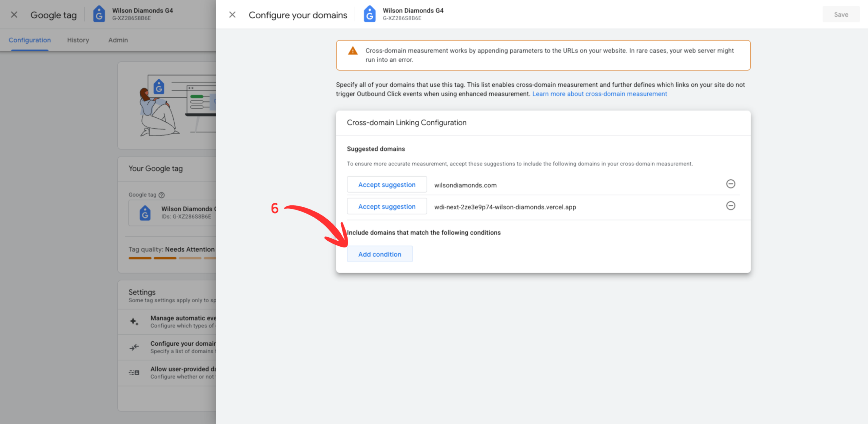Click the Configure your domains arrows icon
Image resolution: width=868 pixels, height=424 pixels.
tap(134, 347)
